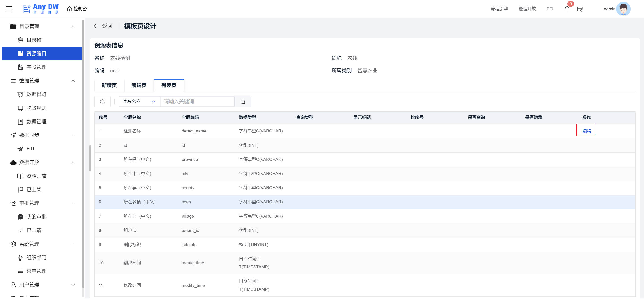The image size is (644, 302).
Task: Open 脱敏规则 in the sidebar
Action: tap(36, 108)
